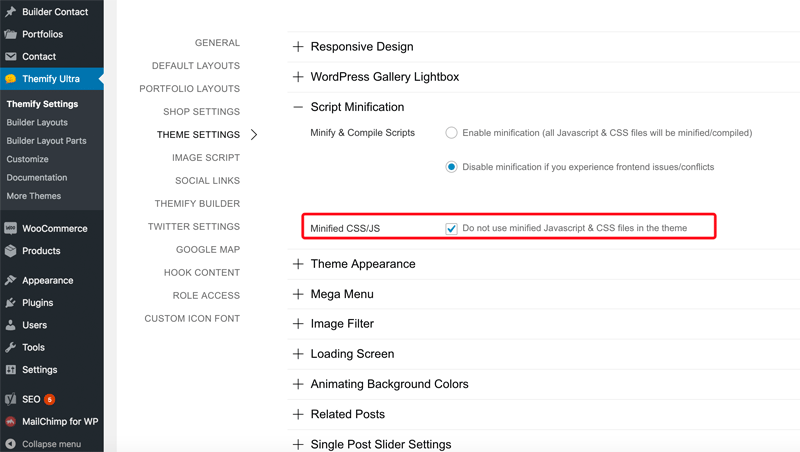This screenshot has height=452, width=800.
Task: Click the Collapse menu arrow icon
Action: coord(11,444)
